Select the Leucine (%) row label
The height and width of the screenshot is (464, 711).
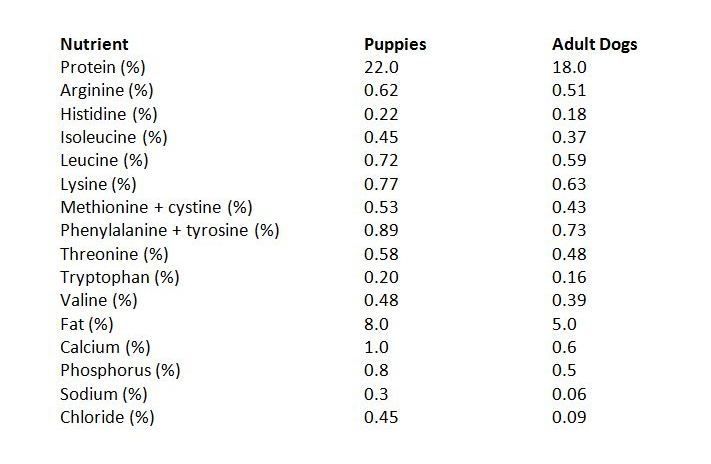click(104, 161)
